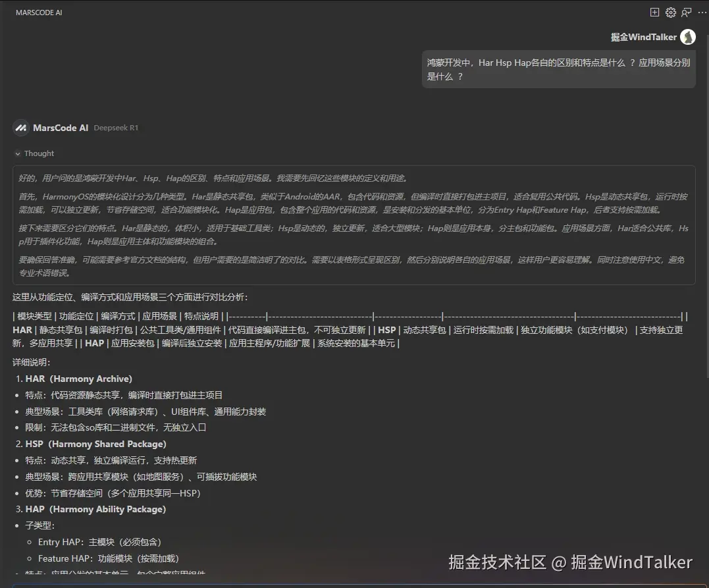Click the Thought label
The image size is (709, 588).
click(x=39, y=153)
